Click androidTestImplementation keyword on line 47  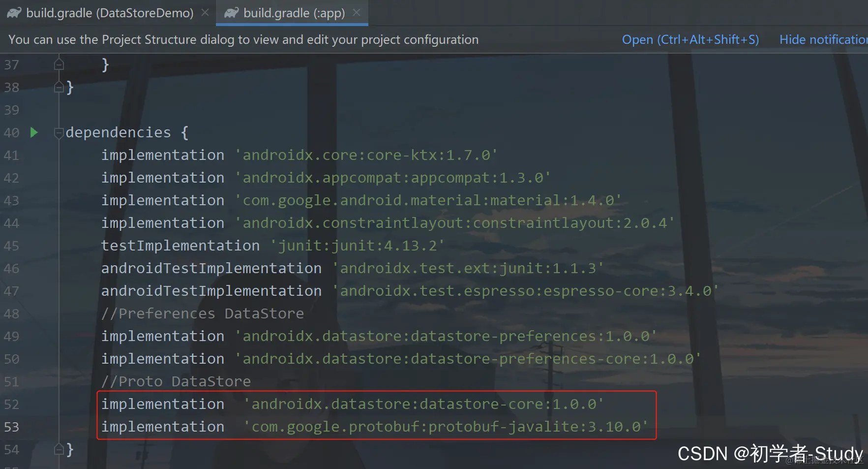pos(211,291)
